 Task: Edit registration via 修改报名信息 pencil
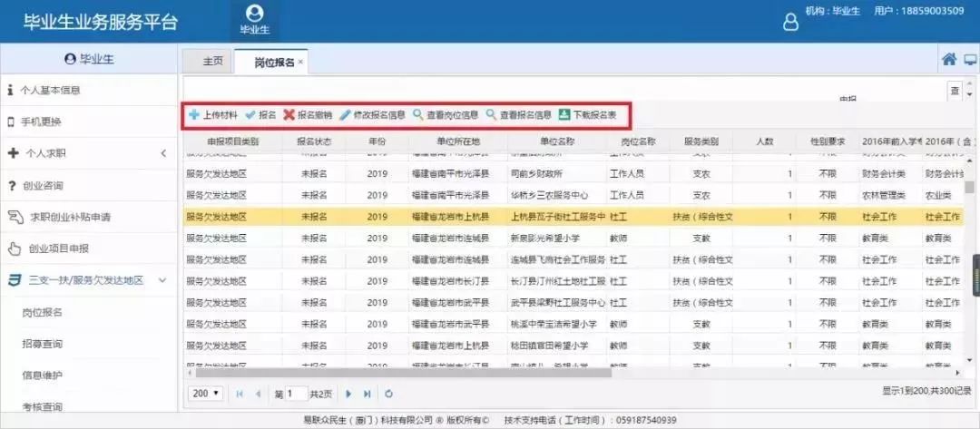coord(345,115)
